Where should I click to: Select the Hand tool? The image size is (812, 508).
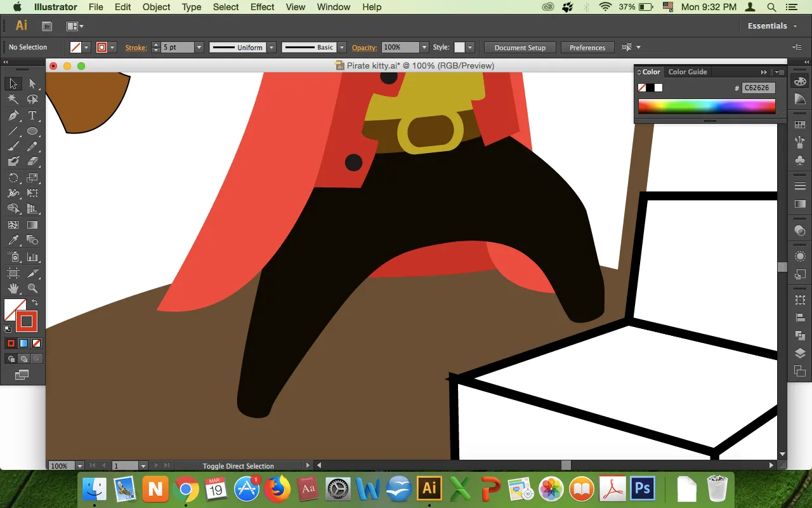click(x=13, y=289)
